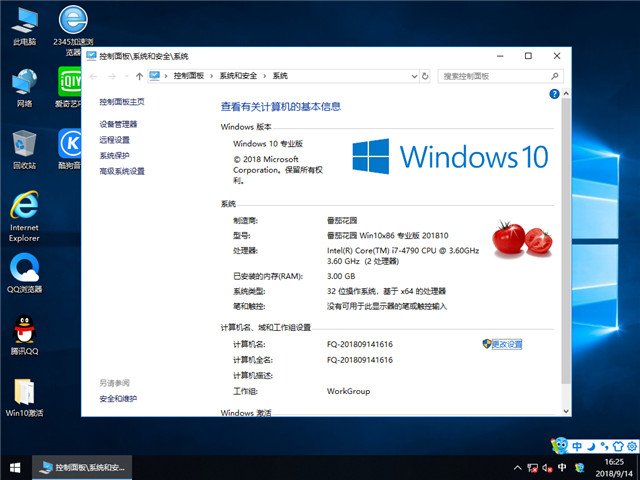Open the skin shirt icon on IME bar
640x480 pixels.
click(x=618, y=447)
